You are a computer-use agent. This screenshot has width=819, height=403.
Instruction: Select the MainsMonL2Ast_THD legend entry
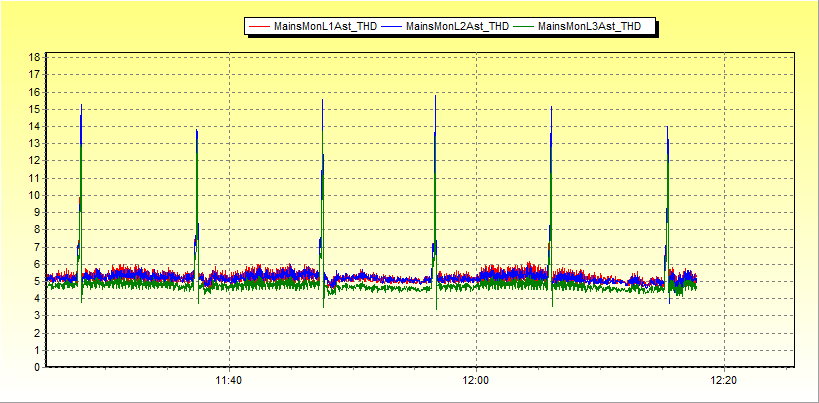[457, 27]
